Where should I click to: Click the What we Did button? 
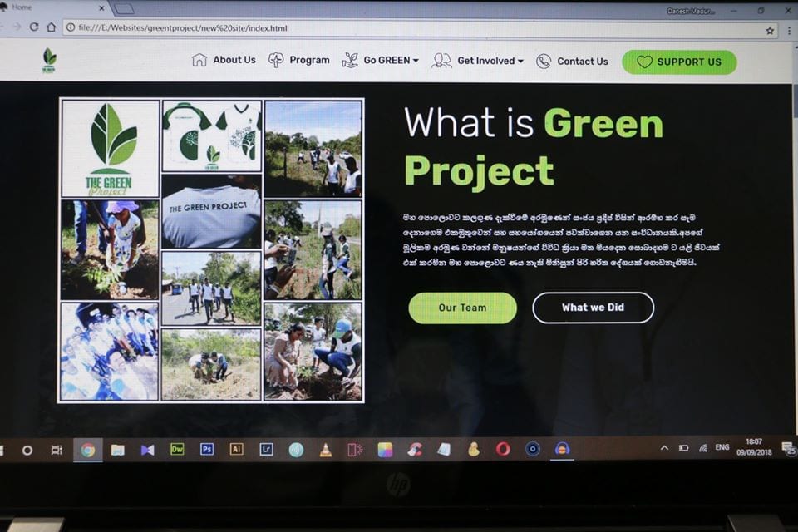pos(593,308)
